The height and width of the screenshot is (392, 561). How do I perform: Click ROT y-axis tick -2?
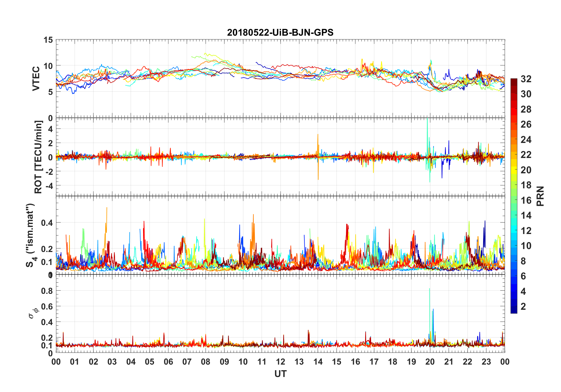(49, 172)
